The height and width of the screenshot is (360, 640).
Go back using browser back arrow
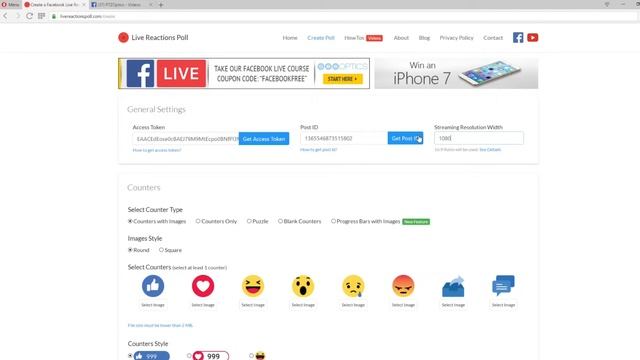5,16
